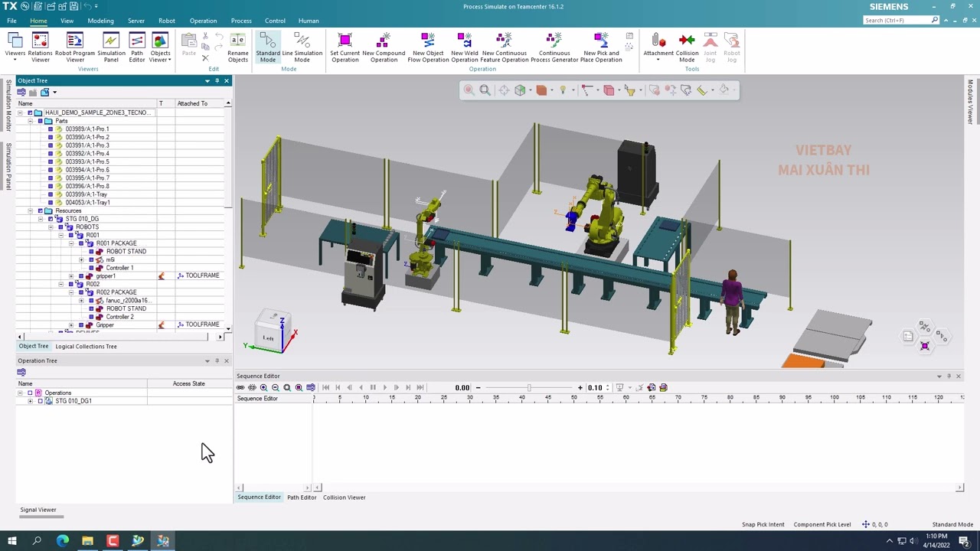This screenshot has width=980, height=551.
Task: Toggle Standard Mode button
Action: (x=267, y=47)
